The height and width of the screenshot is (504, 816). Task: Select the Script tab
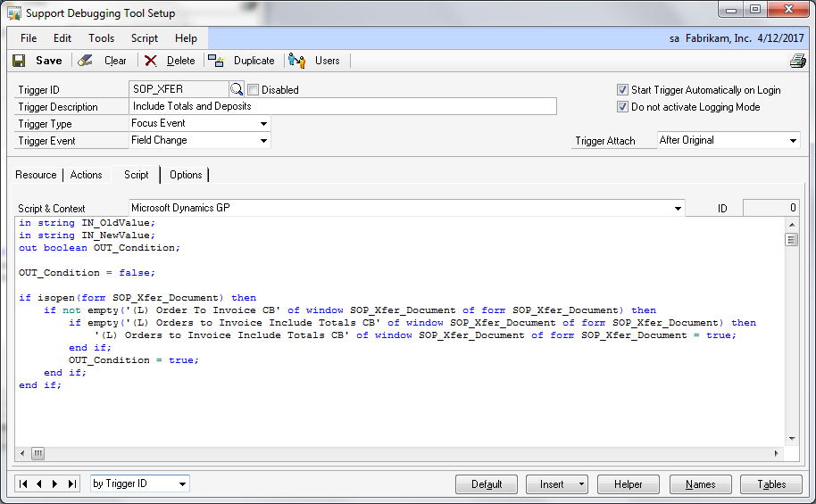(137, 175)
